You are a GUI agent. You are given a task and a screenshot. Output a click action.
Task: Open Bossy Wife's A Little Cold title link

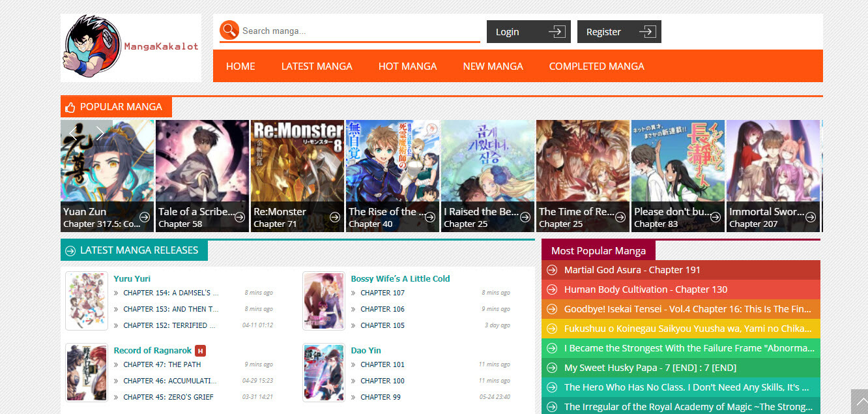[400, 278]
